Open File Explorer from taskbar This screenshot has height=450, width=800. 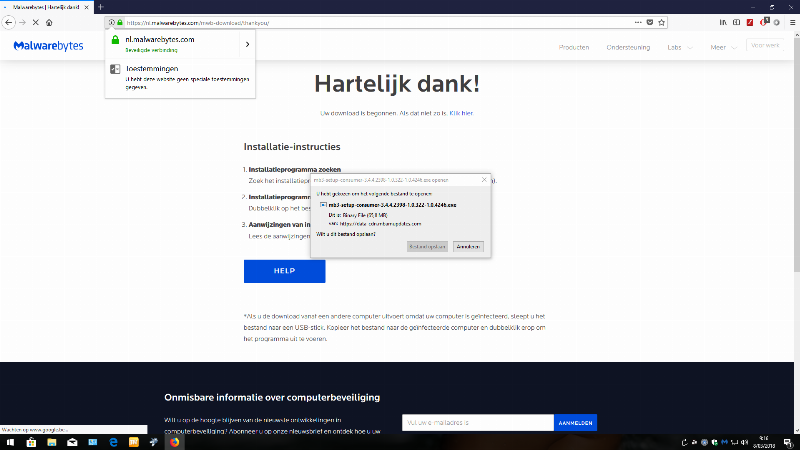[52, 442]
